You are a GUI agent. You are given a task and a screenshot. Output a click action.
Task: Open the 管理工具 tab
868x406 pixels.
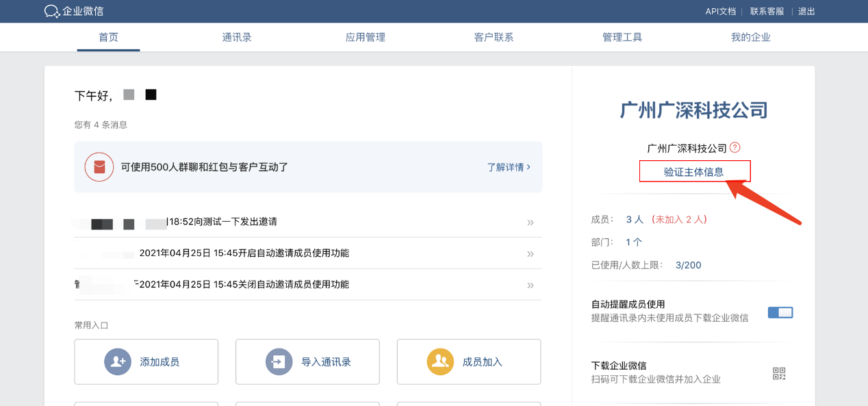(x=622, y=37)
